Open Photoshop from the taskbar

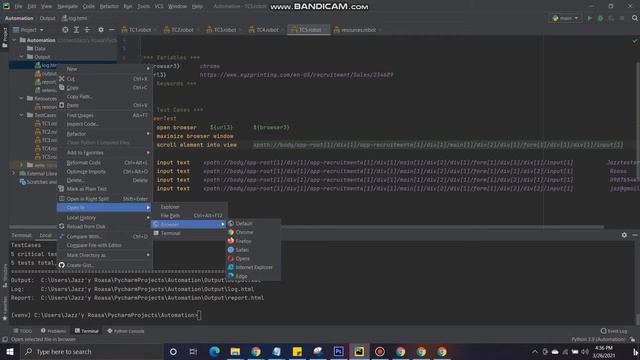[338, 351]
